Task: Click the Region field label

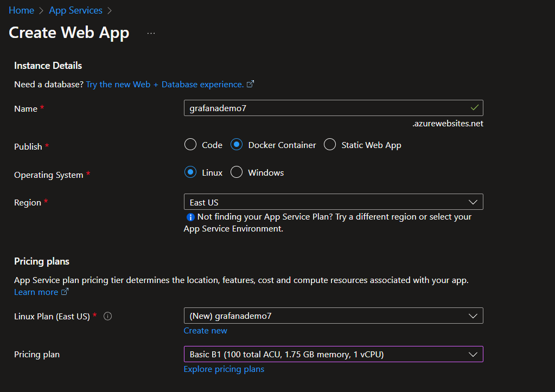Action: click(28, 202)
